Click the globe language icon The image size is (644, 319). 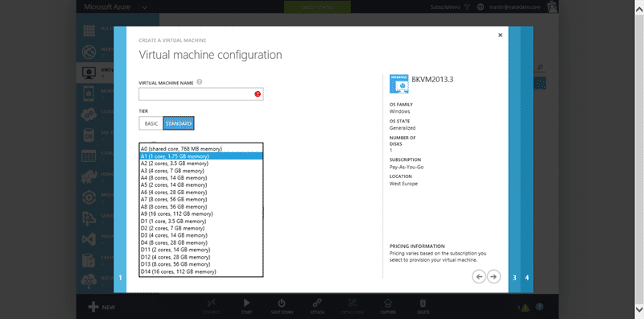click(481, 7)
